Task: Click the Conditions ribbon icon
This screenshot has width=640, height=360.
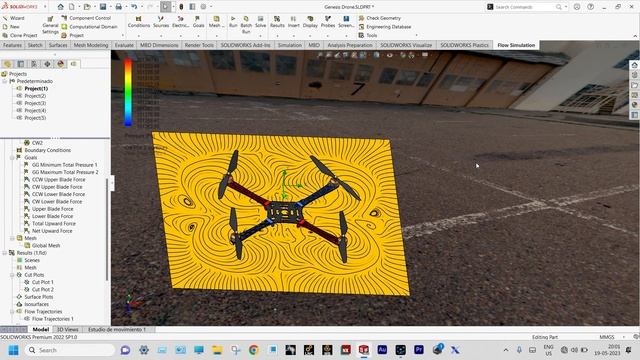Action: pos(139,22)
